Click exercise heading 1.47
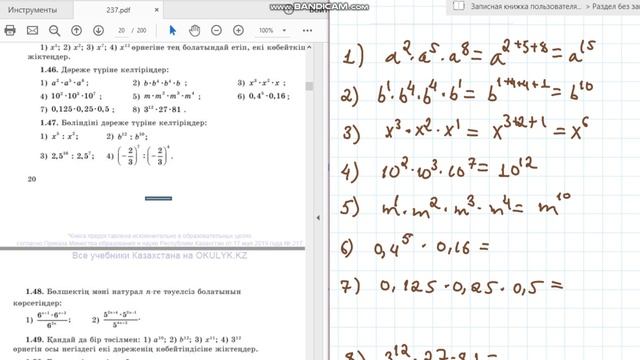Viewport: 640px width, 360px height. coord(49,122)
